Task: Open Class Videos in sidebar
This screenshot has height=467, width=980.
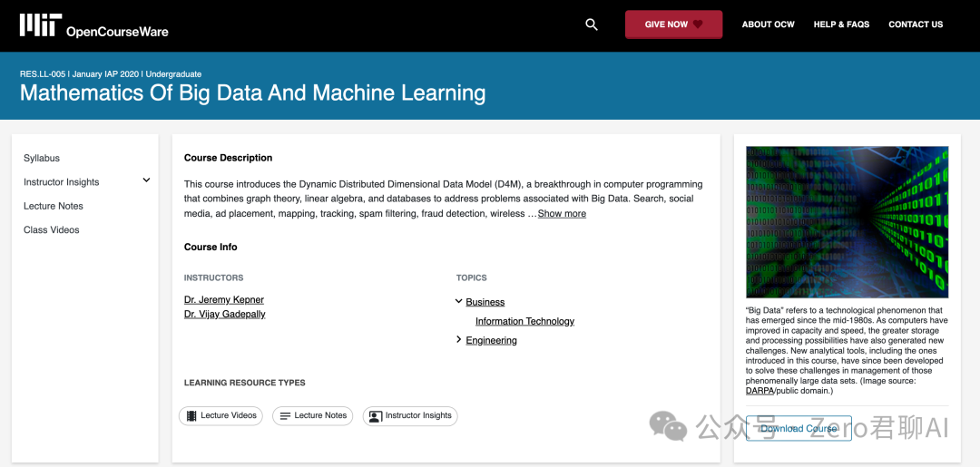Action: click(52, 230)
